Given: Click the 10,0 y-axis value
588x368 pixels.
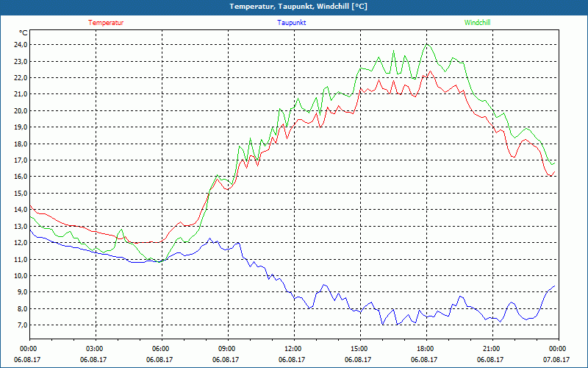Looking at the screenshot, I should 21,275.
